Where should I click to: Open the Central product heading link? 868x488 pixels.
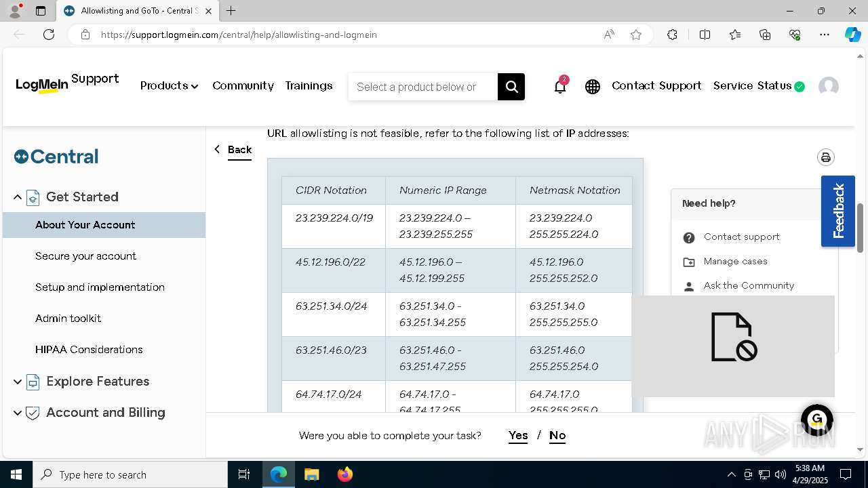(x=56, y=157)
